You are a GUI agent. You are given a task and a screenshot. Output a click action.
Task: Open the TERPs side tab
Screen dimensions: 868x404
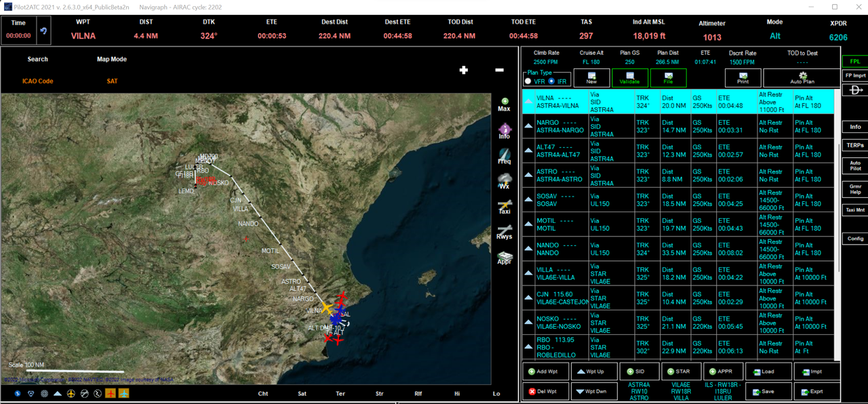click(x=855, y=145)
